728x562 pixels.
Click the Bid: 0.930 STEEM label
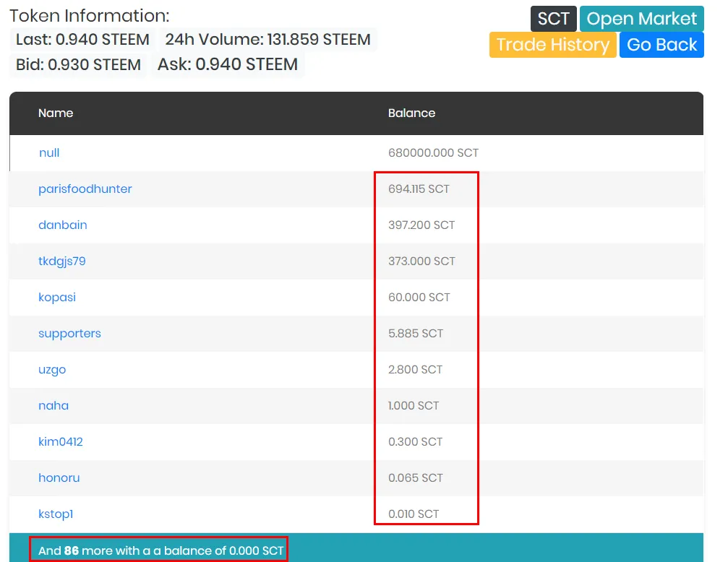pos(79,64)
